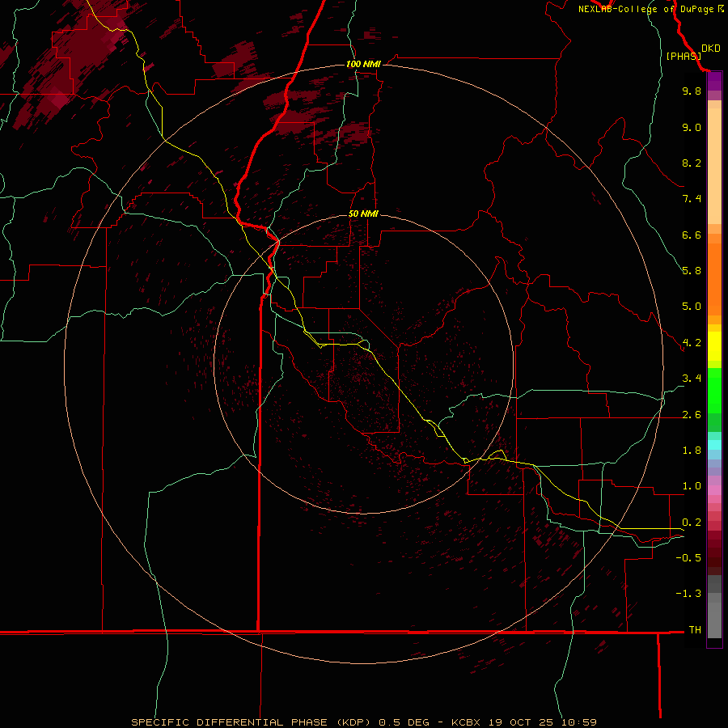Click the 1.0 scale value

692,486
